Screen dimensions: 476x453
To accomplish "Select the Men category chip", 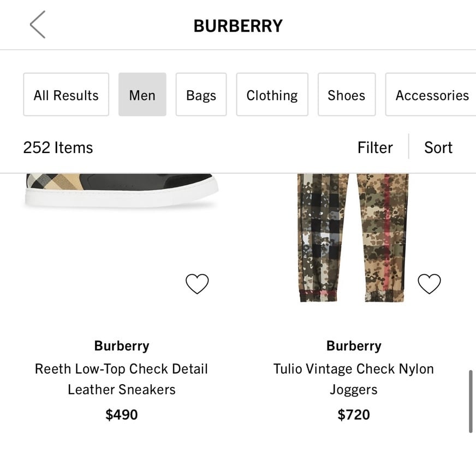I will coord(142,95).
